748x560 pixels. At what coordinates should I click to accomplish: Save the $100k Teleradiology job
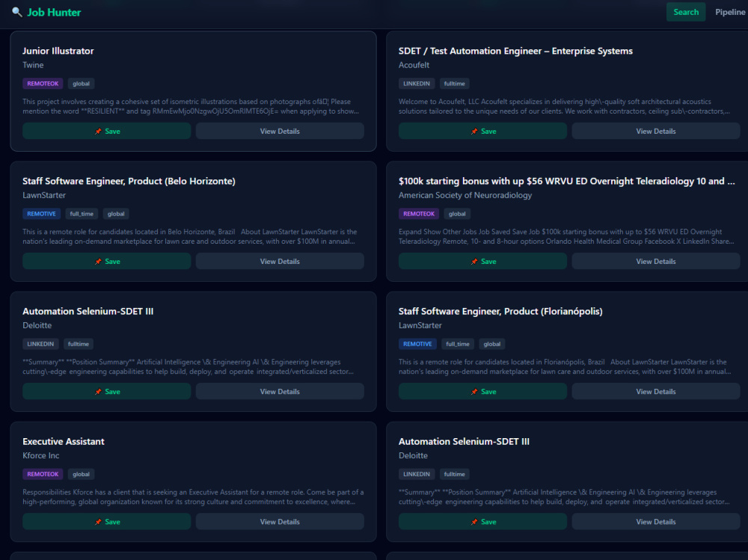pos(482,262)
